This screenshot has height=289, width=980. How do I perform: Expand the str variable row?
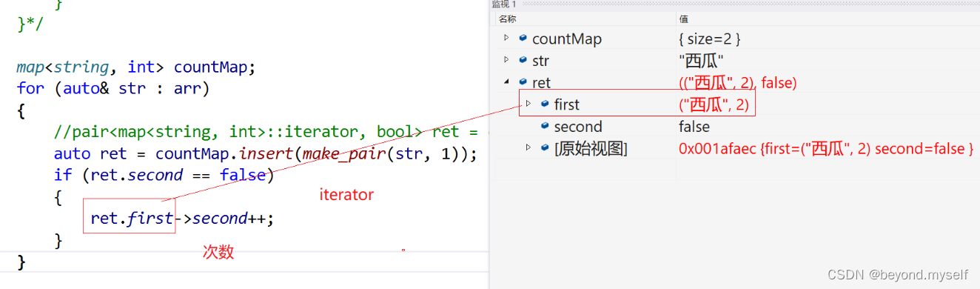tap(506, 60)
